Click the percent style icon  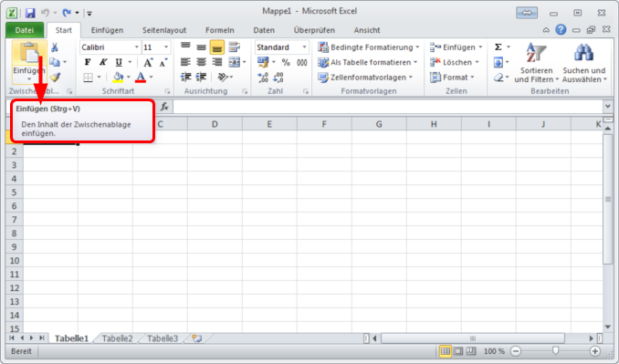tap(286, 62)
